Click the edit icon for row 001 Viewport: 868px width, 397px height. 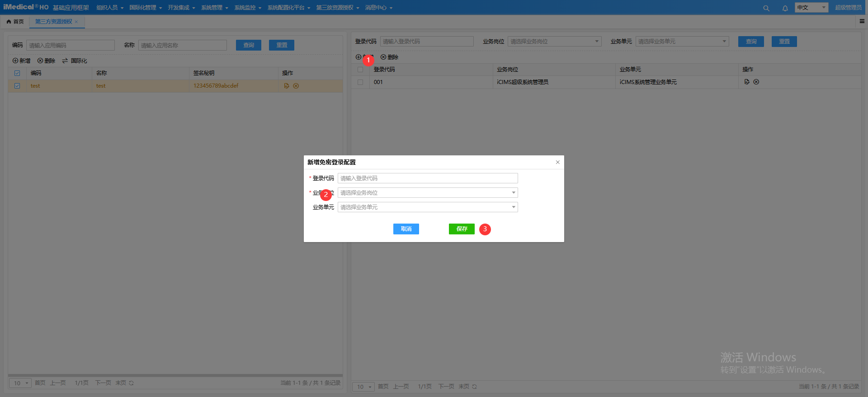coord(747,82)
